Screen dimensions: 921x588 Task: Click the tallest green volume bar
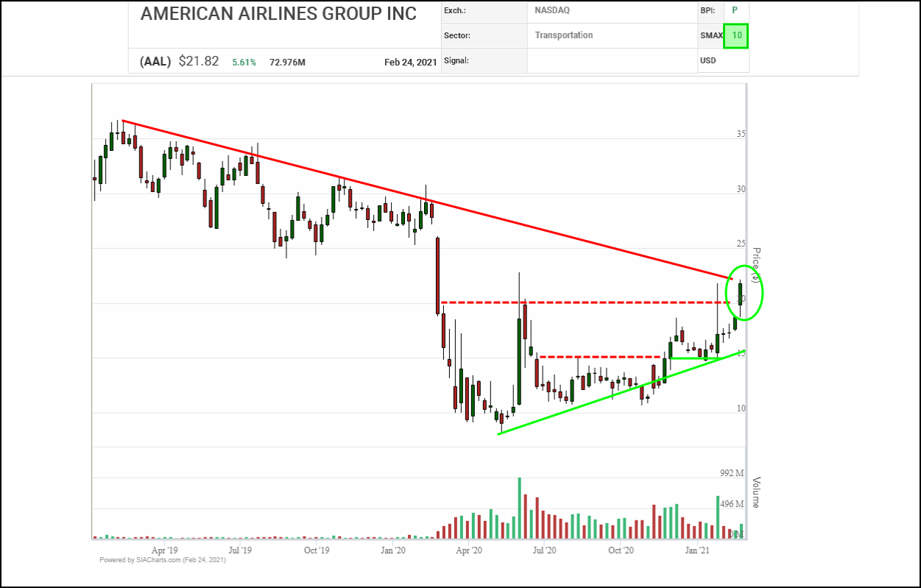point(519,508)
